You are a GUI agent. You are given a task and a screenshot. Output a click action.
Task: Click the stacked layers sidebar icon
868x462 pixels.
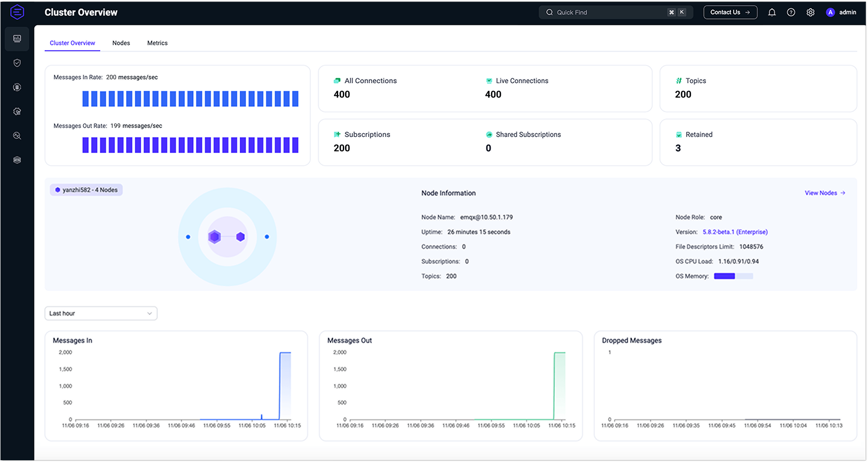click(x=17, y=160)
